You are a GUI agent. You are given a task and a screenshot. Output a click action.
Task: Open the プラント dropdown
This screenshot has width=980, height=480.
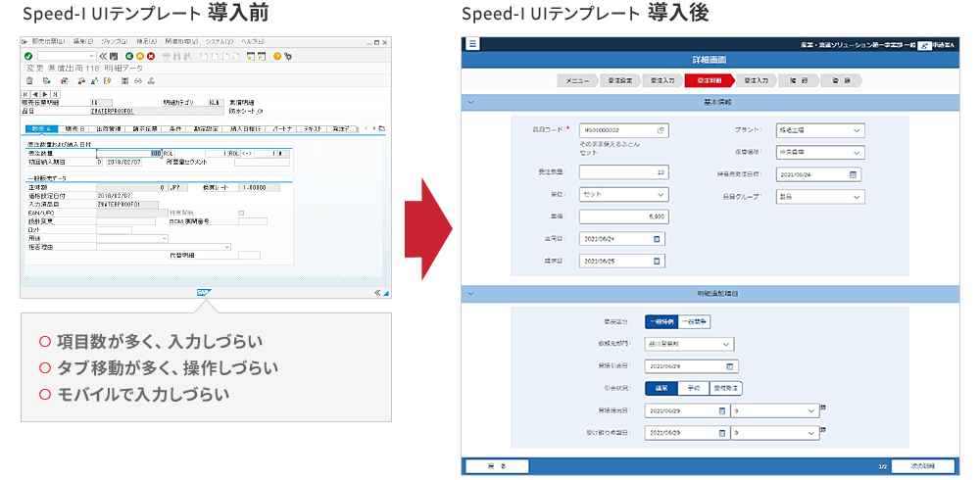coord(820,130)
